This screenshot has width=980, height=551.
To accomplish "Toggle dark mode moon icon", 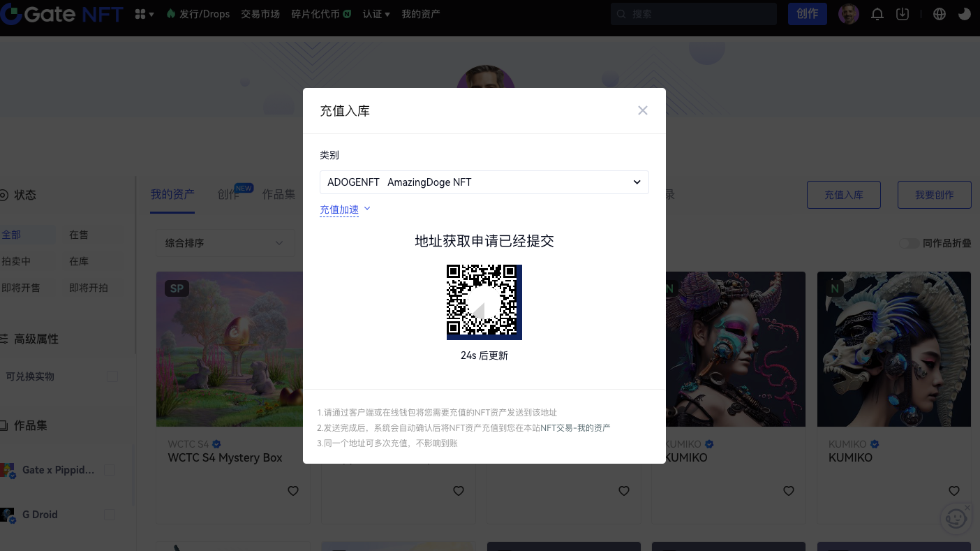I will (x=965, y=14).
